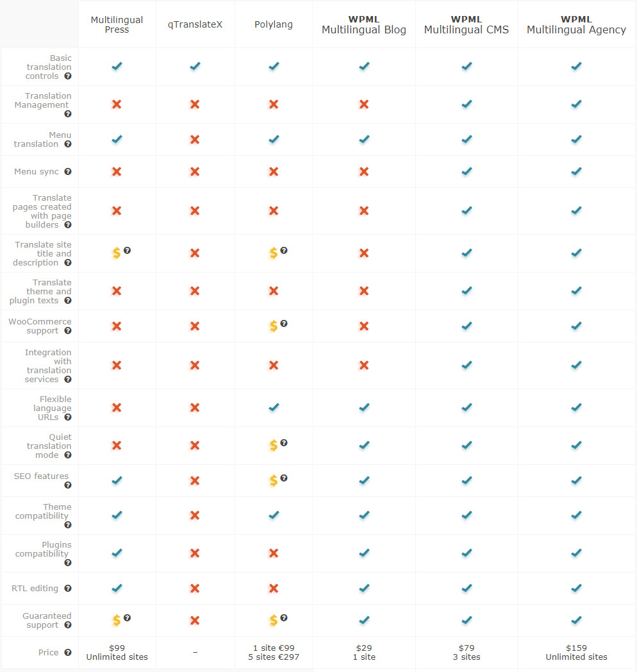The image size is (637, 672).
Task: Click the red X for Polylang Plugins compatibility
Action: [x=274, y=553]
